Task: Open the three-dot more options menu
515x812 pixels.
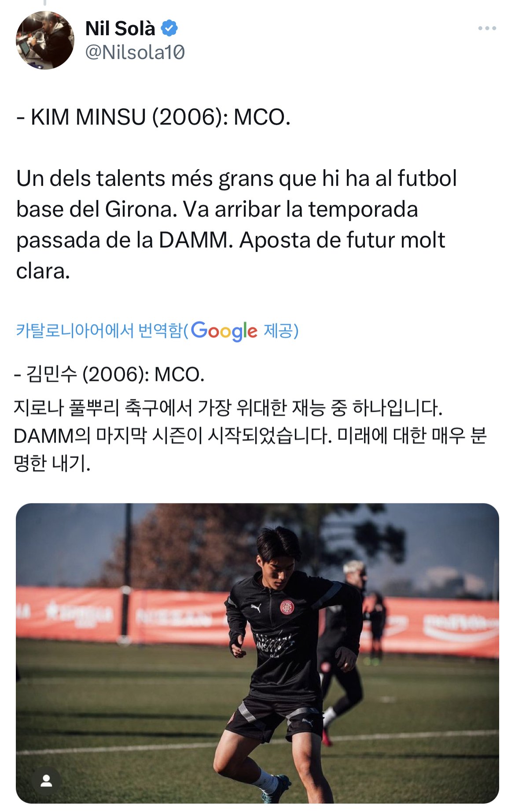Action: click(487, 29)
